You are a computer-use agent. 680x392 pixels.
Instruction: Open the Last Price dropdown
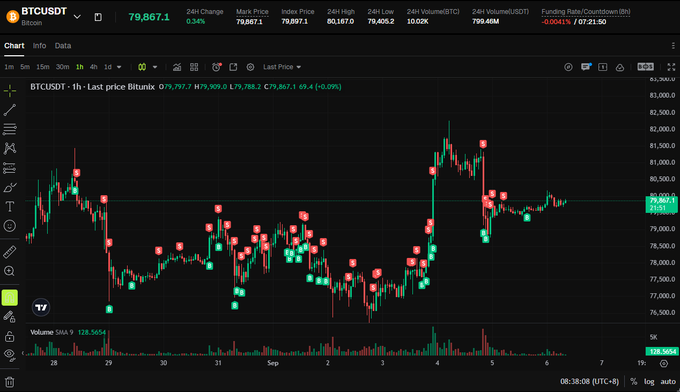282,67
